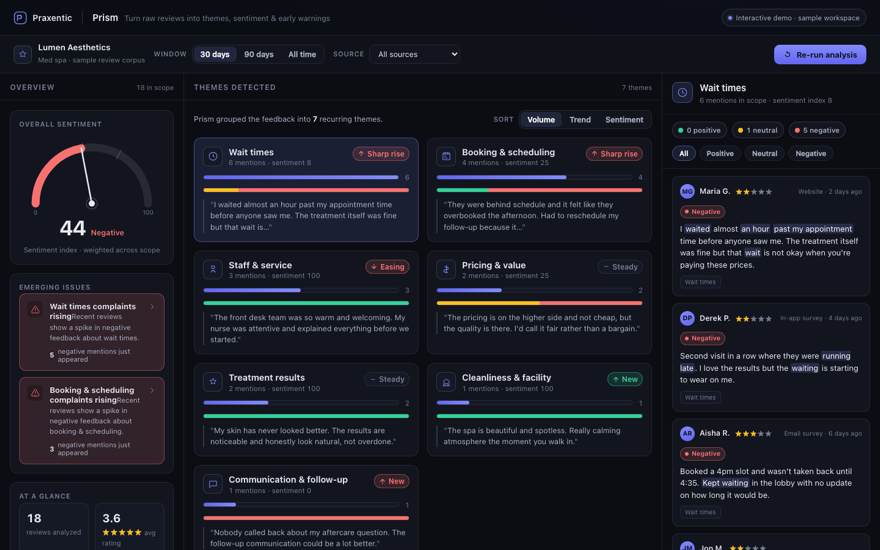Image resolution: width=880 pixels, height=550 pixels.
Task: Select the All time window
Action: 302,54
